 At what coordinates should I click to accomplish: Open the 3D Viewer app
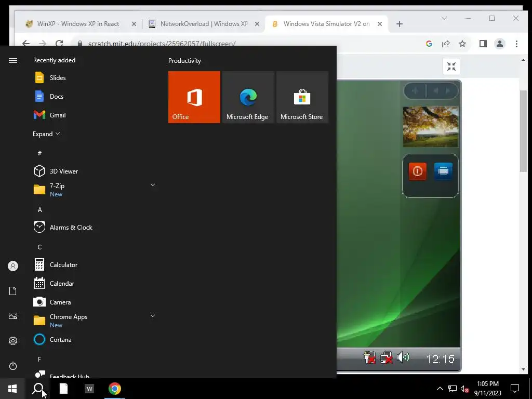tap(95, 171)
